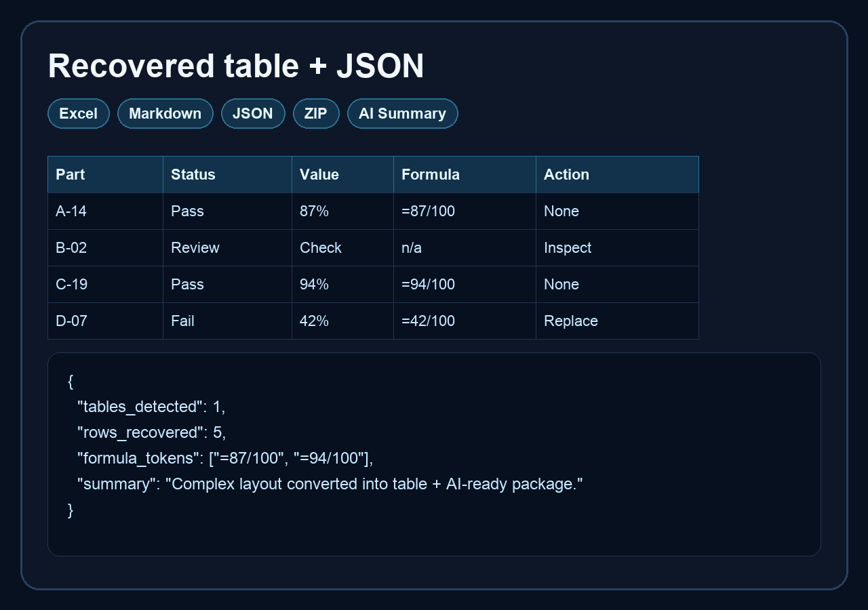Click the Recovered table + JSON heading
The image size is (868, 610).
coord(235,65)
